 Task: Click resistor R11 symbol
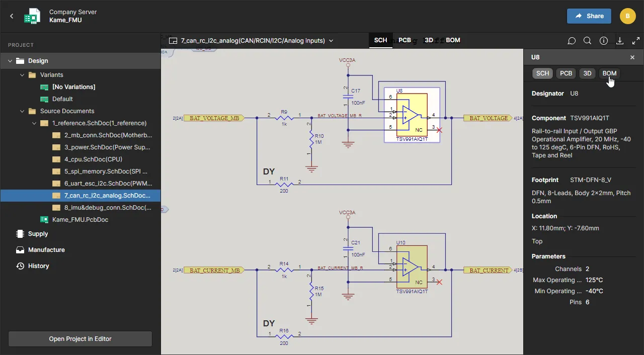coord(284,185)
